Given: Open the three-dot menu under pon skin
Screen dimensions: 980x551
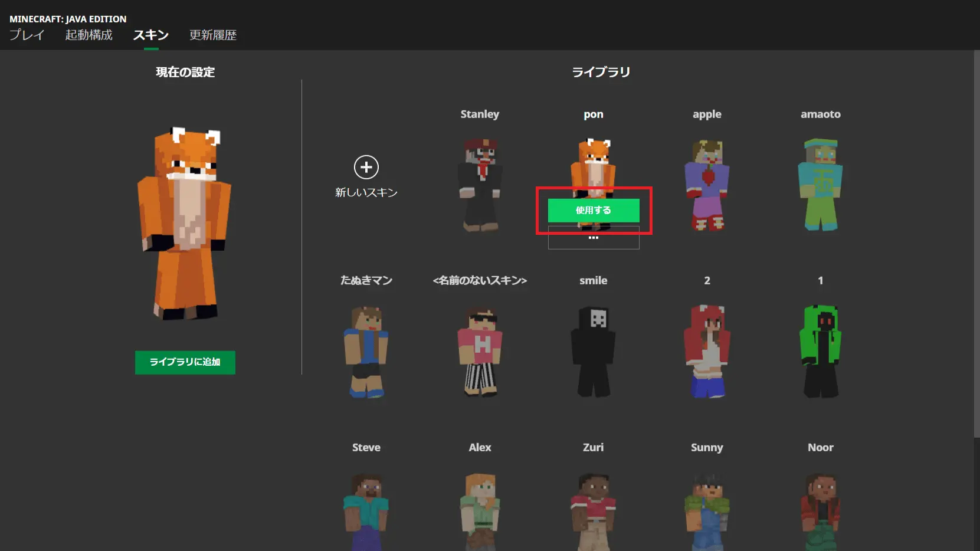Looking at the screenshot, I should tap(593, 238).
